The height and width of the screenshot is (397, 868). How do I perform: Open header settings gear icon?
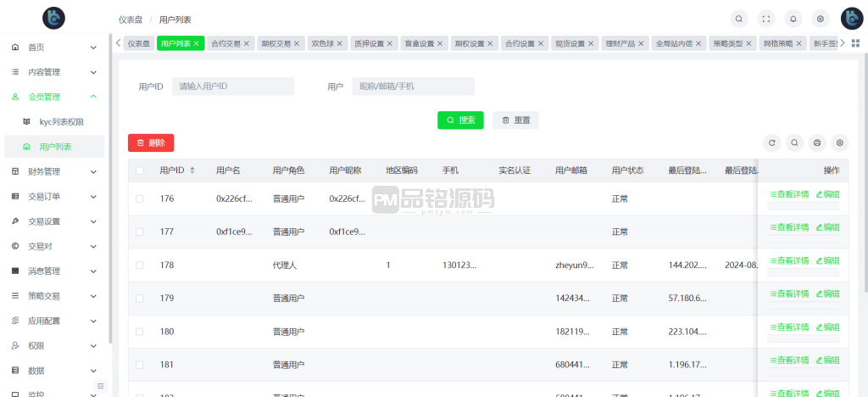pyautogui.click(x=821, y=19)
